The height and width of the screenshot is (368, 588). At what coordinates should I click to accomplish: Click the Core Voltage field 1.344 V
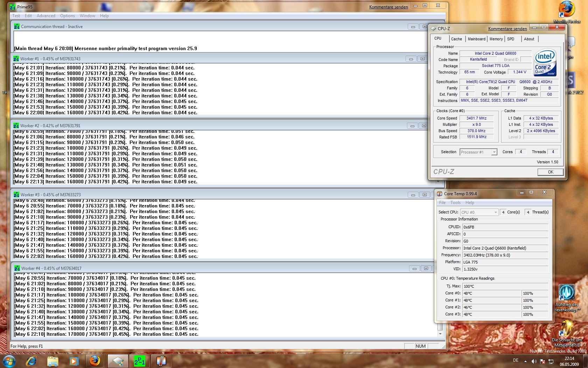tap(519, 72)
